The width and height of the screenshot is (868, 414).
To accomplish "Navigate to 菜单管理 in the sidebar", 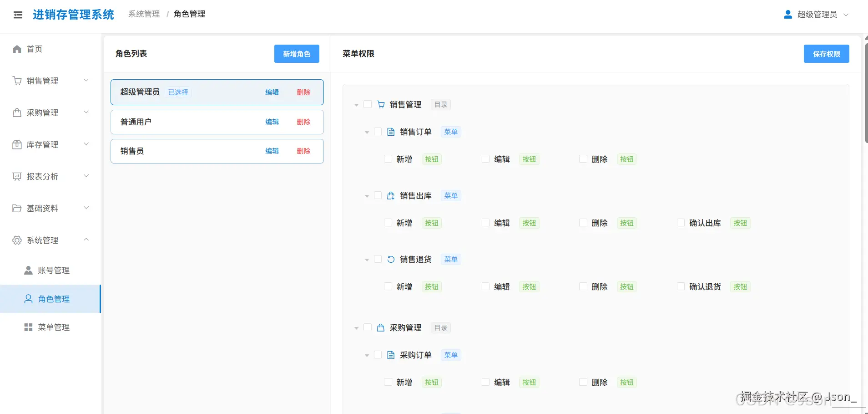I will point(50,327).
